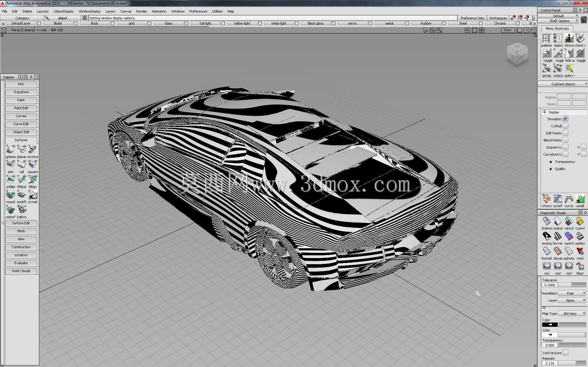Pick the rail surface tool

point(21,164)
